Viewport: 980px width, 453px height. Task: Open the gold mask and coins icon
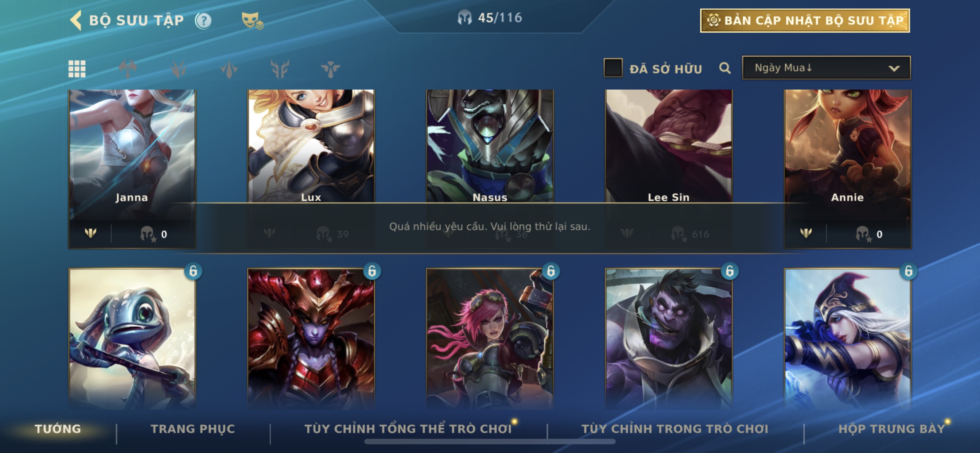coord(252,20)
